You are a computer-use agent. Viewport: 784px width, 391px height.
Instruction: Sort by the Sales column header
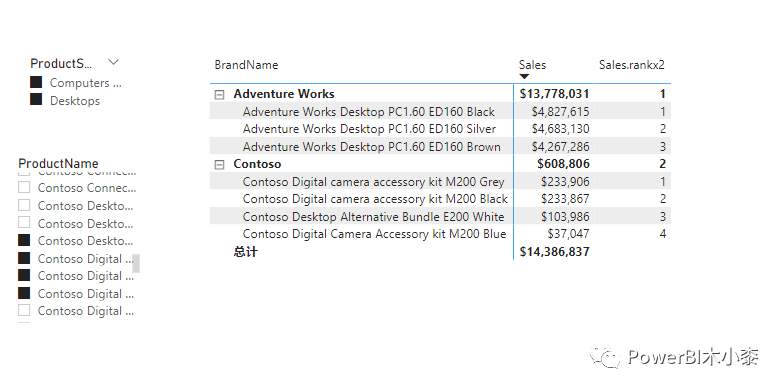coord(532,64)
